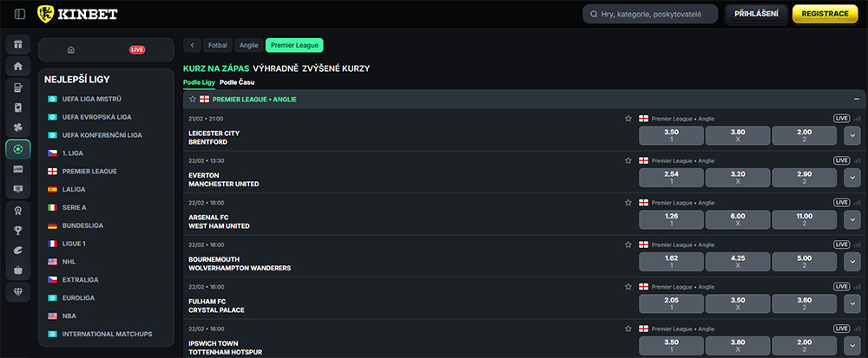Star the Ipswich Town vs Tottenham match
This screenshot has height=358, width=868.
point(628,329)
